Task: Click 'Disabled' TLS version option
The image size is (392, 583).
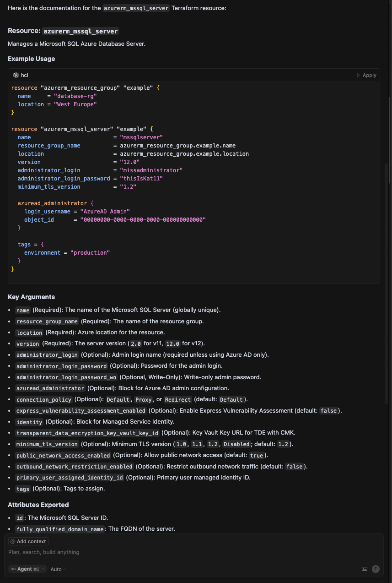Action: 236,444
